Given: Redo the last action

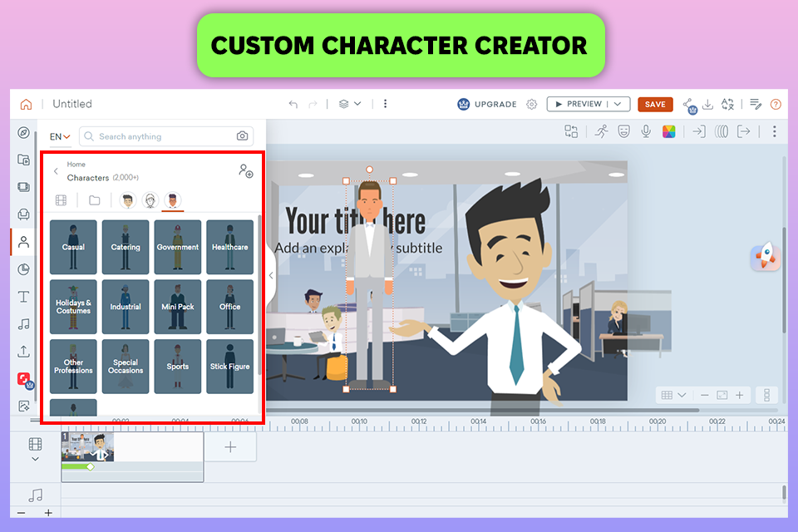Looking at the screenshot, I should point(313,105).
